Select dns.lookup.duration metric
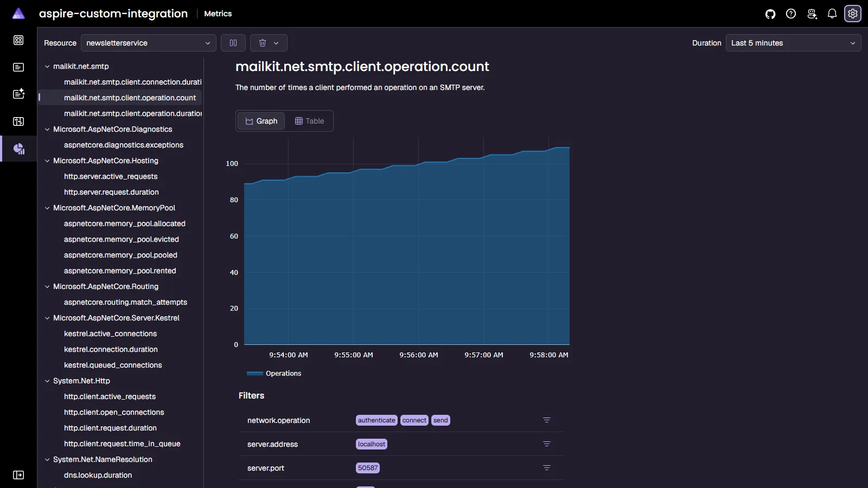Viewport: 868px width, 488px height. coord(98,475)
